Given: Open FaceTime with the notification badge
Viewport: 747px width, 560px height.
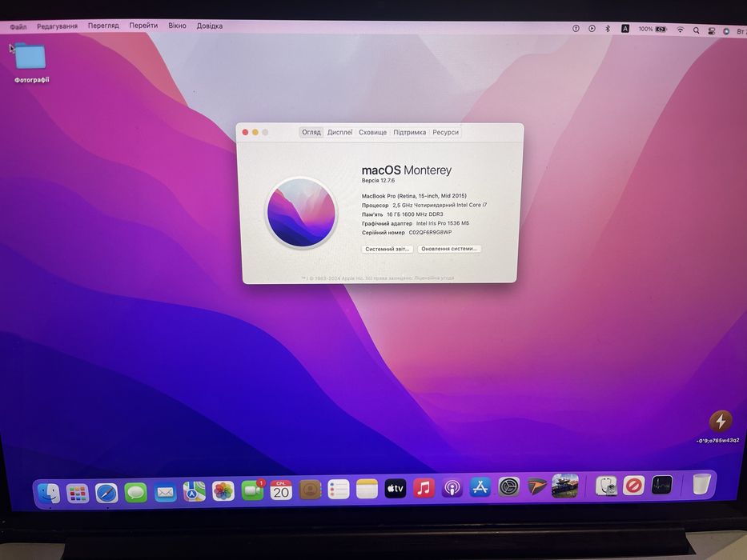Looking at the screenshot, I should pos(252,490).
